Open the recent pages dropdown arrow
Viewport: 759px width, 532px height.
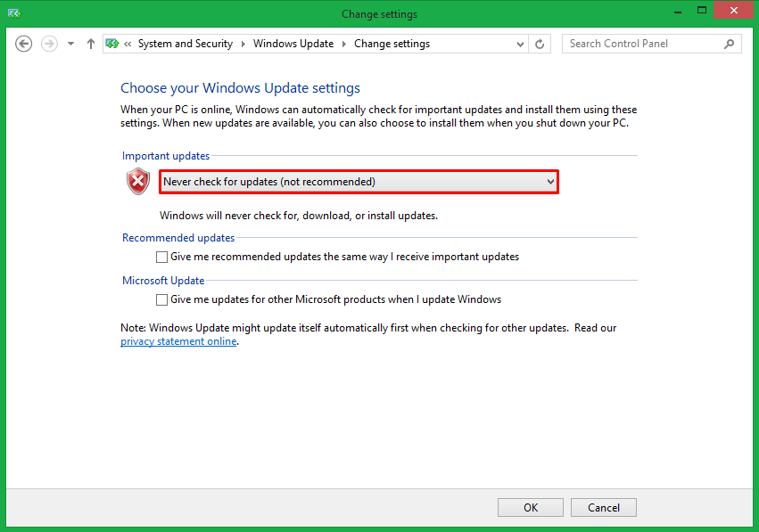tap(70, 43)
